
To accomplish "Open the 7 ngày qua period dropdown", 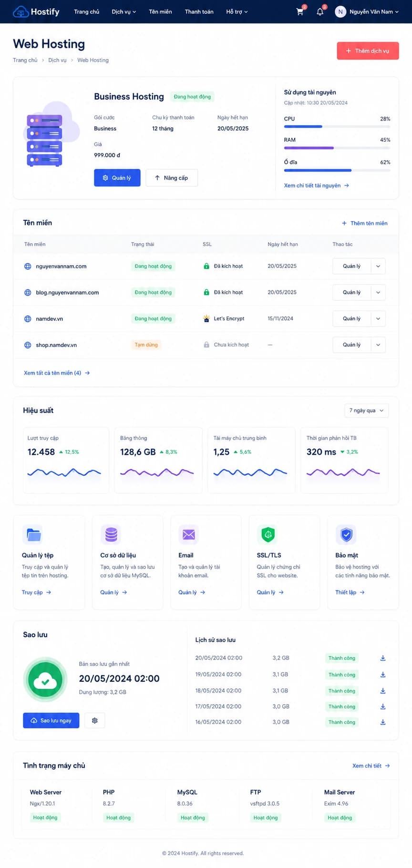I will click(x=366, y=410).
